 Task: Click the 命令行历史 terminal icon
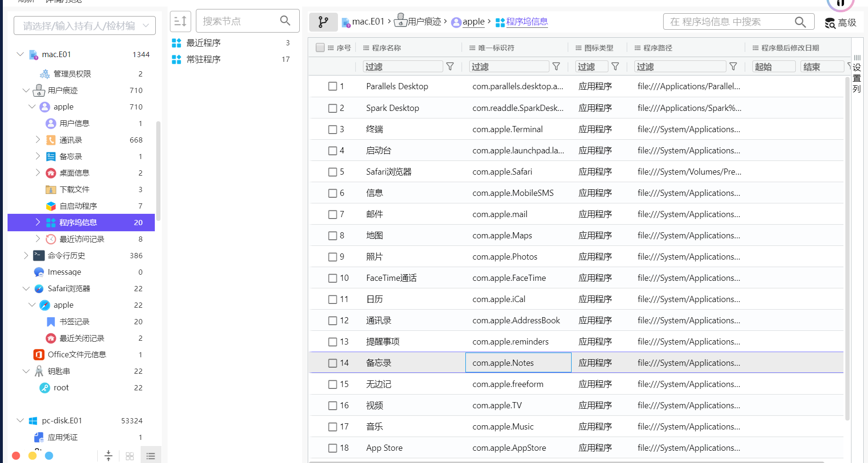coord(39,256)
